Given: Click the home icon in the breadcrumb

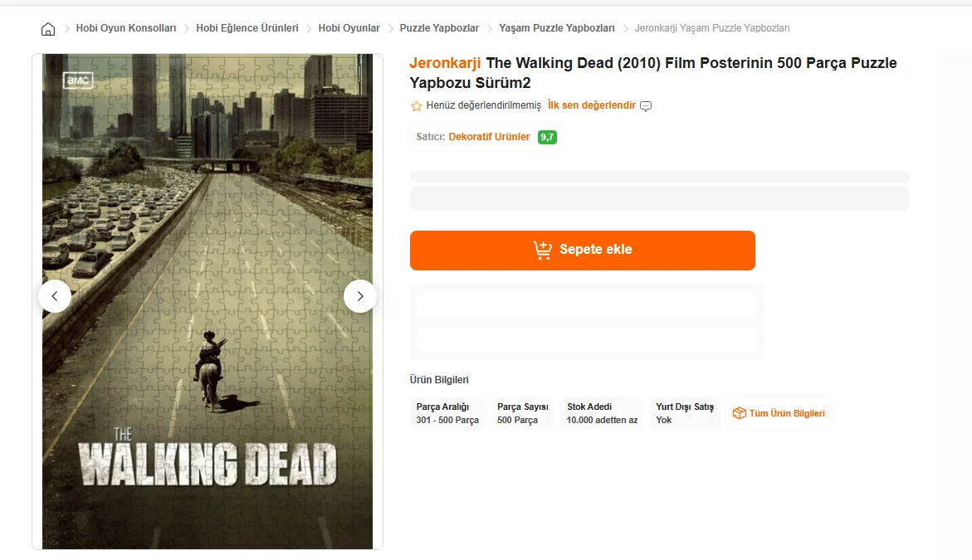Looking at the screenshot, I should (x=48, y=29).
